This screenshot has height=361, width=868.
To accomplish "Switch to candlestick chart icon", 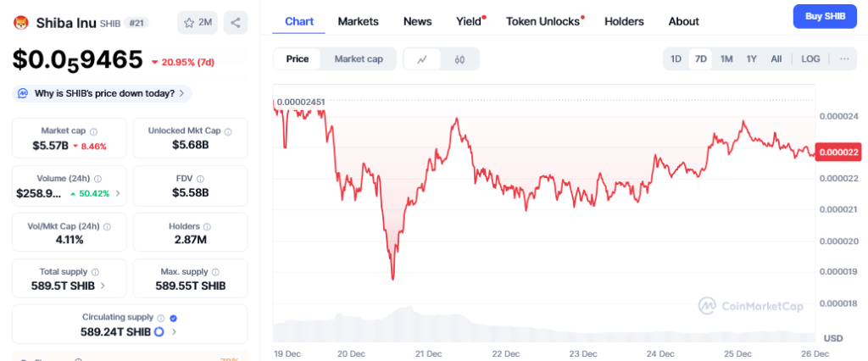I will [459, 59].
